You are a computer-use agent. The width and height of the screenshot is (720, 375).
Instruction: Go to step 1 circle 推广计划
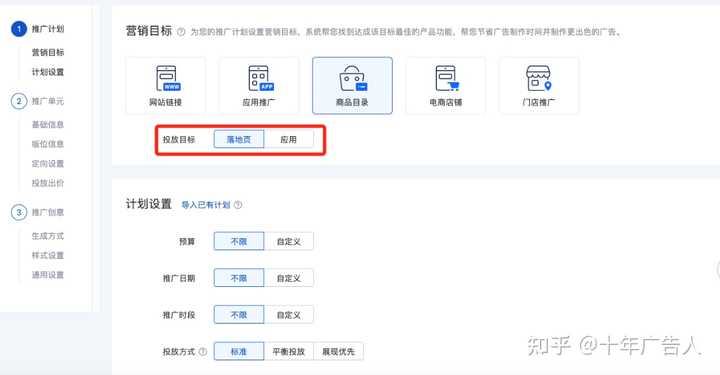(19, 29)
